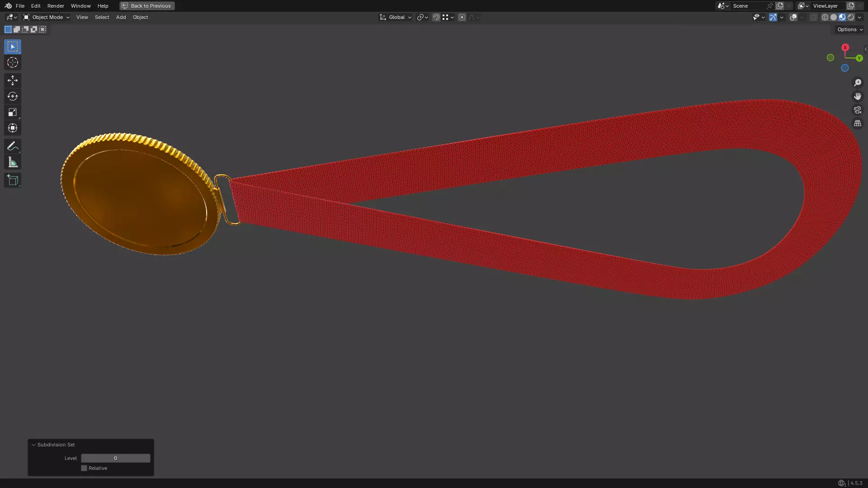Toggle proportional editing
The image size is (868, 488).
point(462,17)
